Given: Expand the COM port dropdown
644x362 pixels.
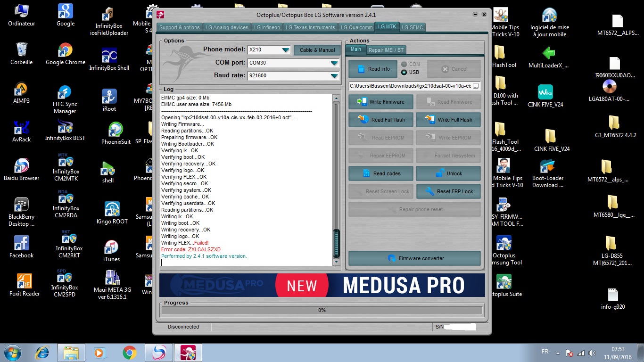Looking at the screenshot, I should tap(334, 63).
